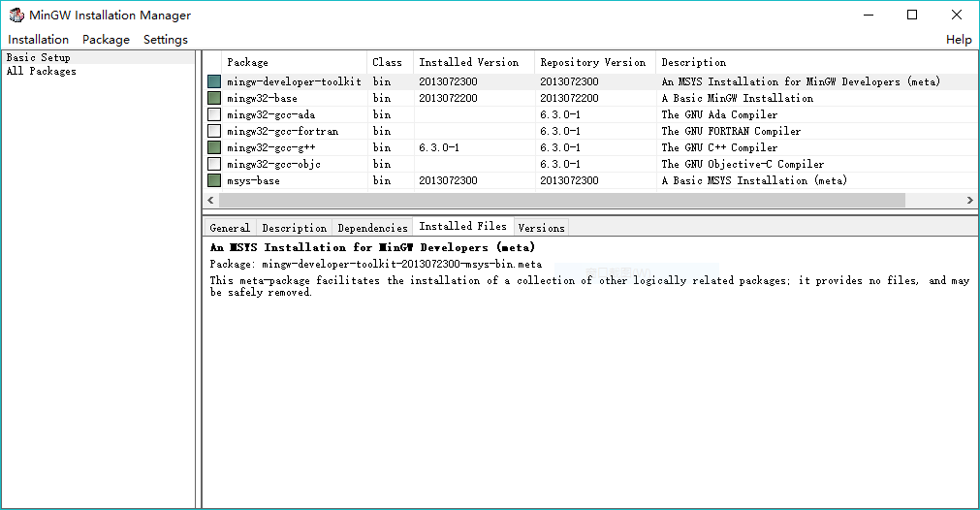Viewport: 980px width, 510px height.
Task: Click 'The GNU C++ Compiler' description
Action: pyautogui.click(x=719, y=147)
